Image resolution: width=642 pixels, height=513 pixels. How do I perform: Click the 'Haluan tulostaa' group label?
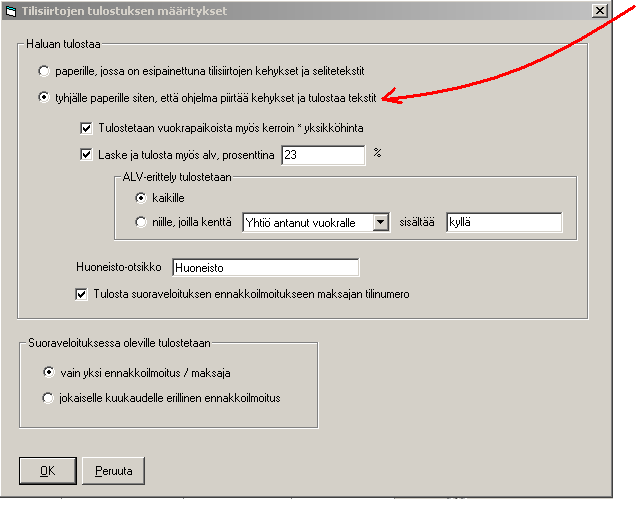(x=63, y=44)
